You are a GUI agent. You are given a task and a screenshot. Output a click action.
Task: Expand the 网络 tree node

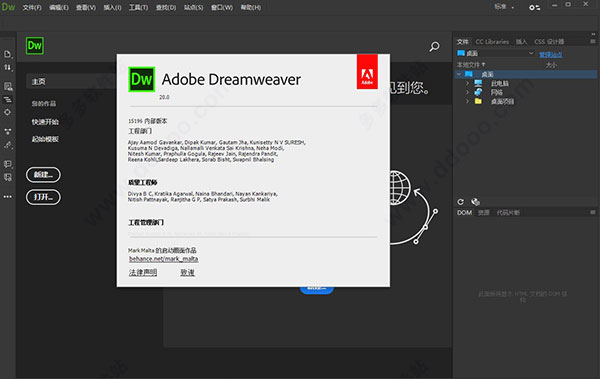467,92
